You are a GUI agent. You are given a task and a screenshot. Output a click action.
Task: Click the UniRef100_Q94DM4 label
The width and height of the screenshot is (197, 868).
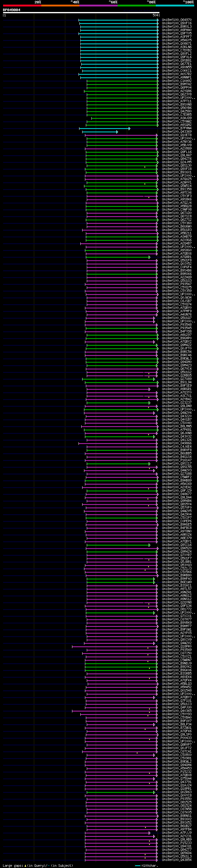coord(177,765)
